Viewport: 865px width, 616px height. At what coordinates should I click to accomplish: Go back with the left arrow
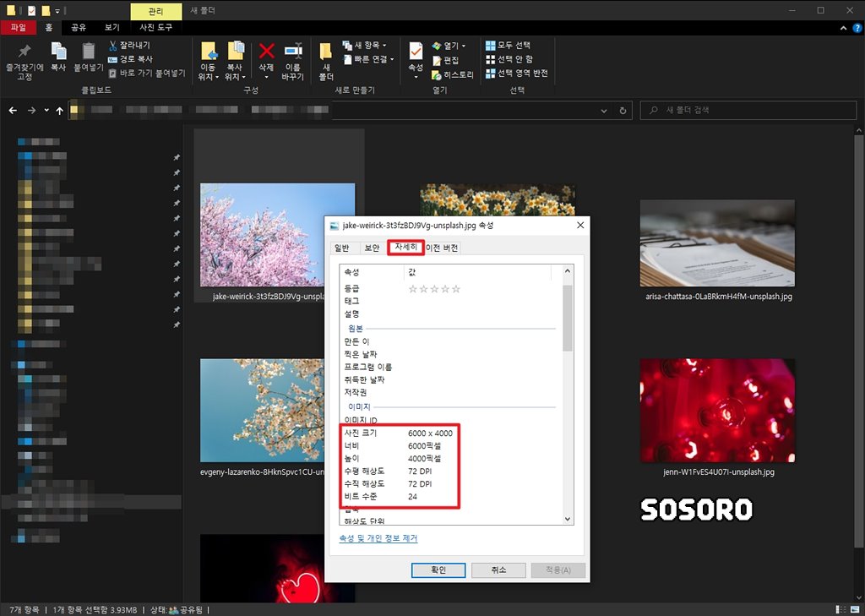[x=13, y=111]
